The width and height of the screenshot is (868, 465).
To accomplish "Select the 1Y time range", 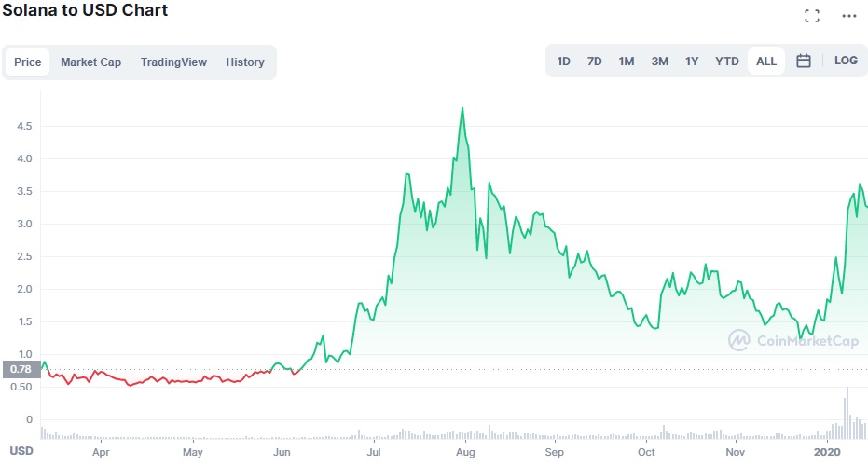I will [692, 61].
